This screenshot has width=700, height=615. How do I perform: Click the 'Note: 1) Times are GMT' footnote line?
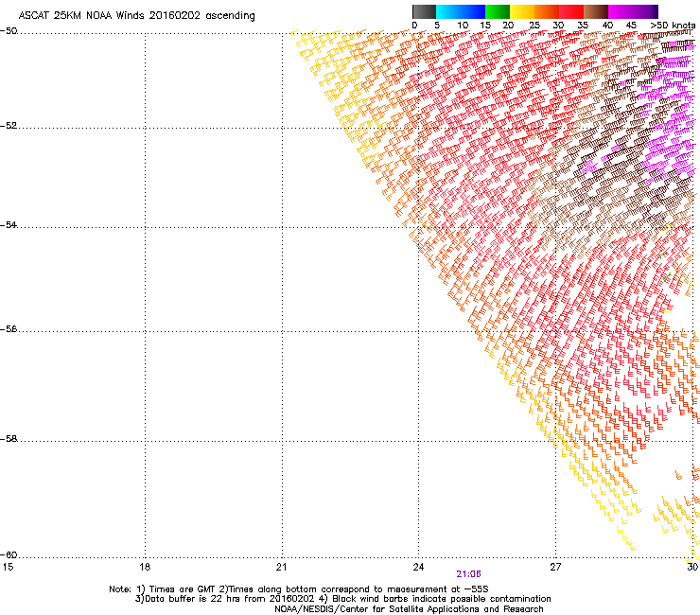[299, 589]
